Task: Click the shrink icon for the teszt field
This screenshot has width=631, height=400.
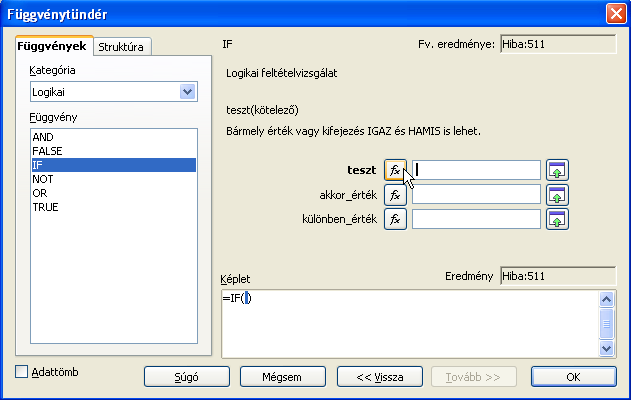Action: coord(557,170)
